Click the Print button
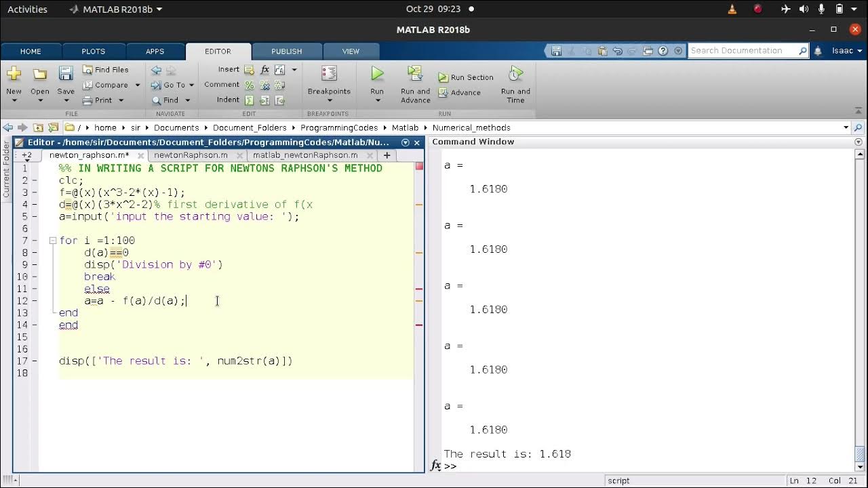This screenshot has height=488, width=868. 98,100
